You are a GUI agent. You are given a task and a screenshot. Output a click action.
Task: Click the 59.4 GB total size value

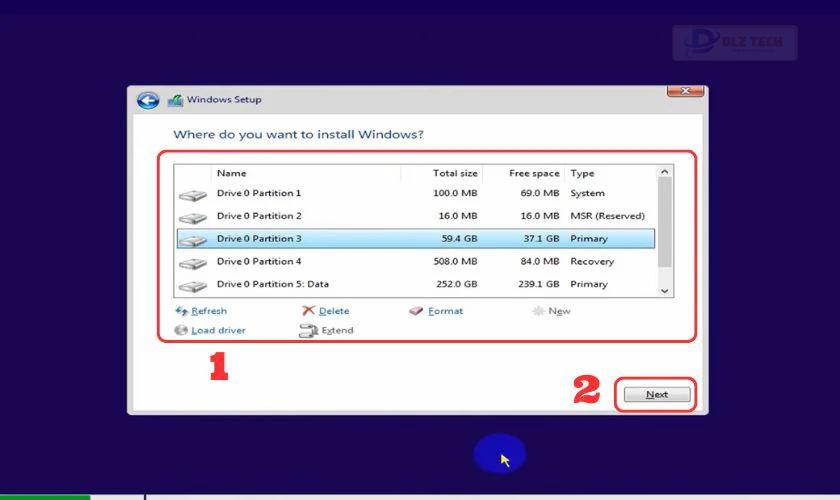pos(459,238)
